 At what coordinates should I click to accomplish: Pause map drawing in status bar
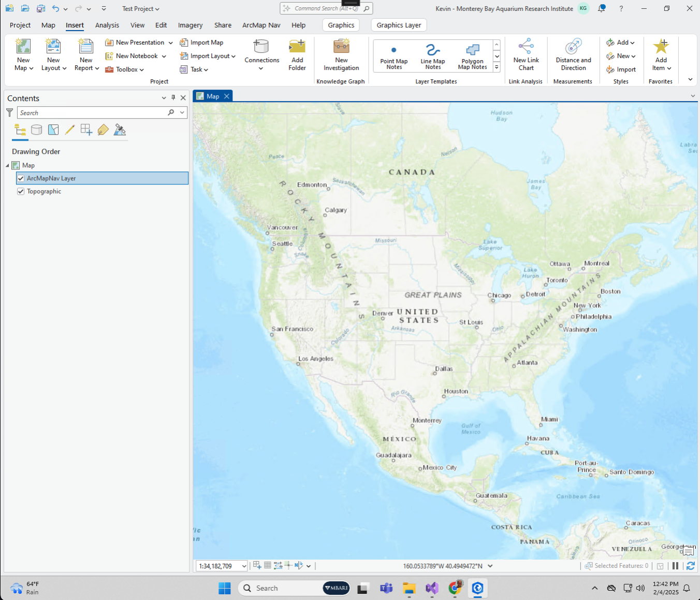675,566
